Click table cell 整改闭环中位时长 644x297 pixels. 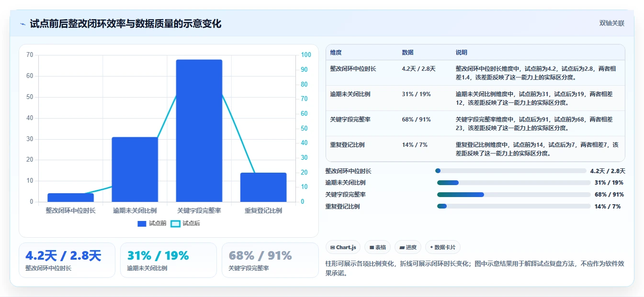click(x=353, y=69)
